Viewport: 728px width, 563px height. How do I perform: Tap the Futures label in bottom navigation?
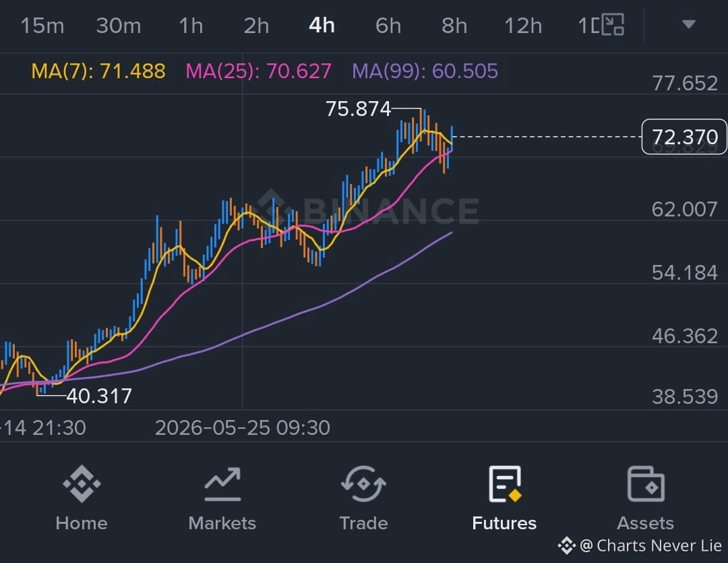tap(504, 523)
